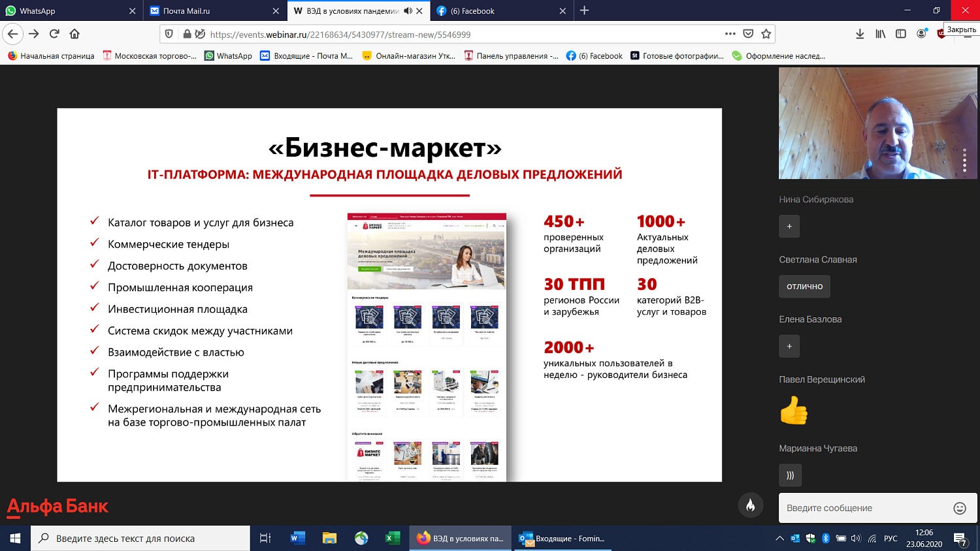Open the Firefox home page
980x551 pixels.
74,34
